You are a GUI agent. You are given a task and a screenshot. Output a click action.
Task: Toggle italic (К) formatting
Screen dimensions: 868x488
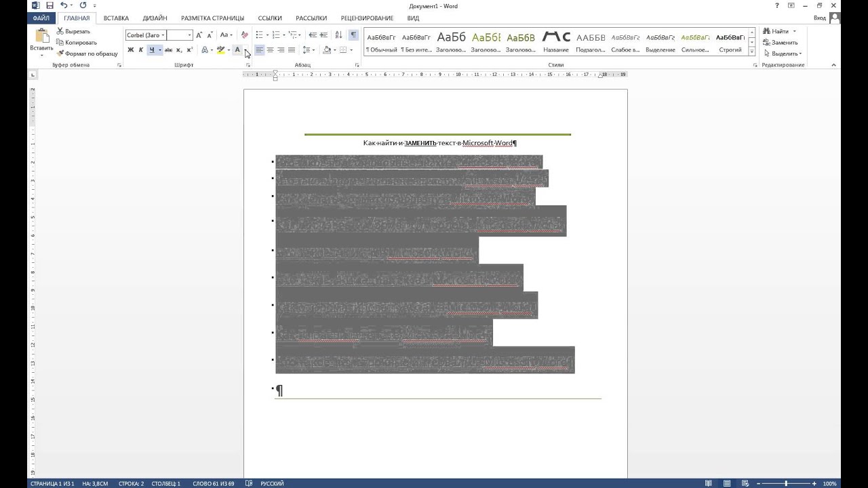[x=141, y=50]
